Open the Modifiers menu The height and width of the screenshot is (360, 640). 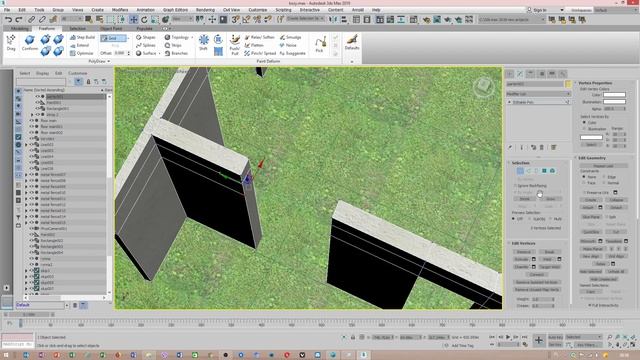tap(120, 10)
